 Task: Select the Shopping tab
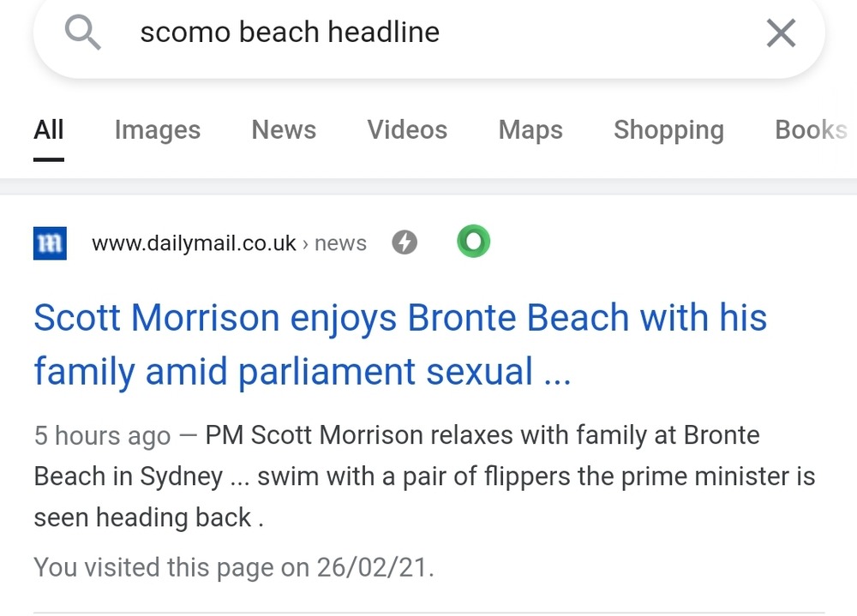tap(668, 129)
